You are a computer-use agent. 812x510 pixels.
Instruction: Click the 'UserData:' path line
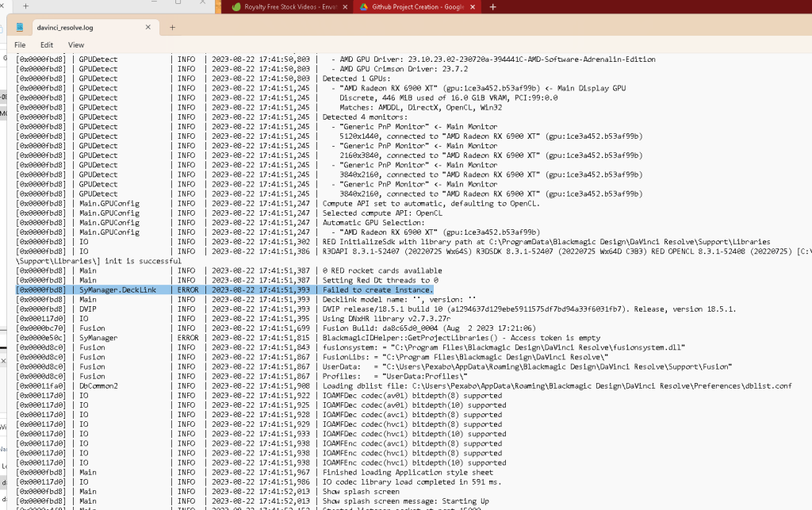(527, 366)
